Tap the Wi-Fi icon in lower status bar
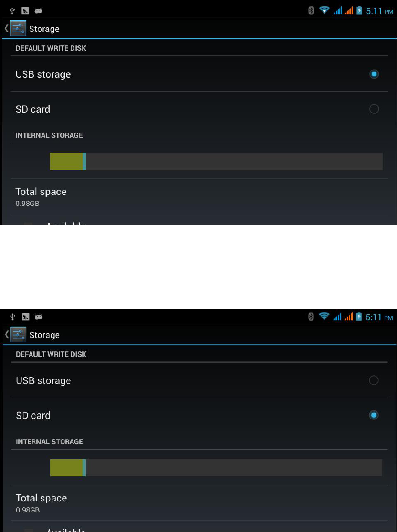 click(324, 317)
